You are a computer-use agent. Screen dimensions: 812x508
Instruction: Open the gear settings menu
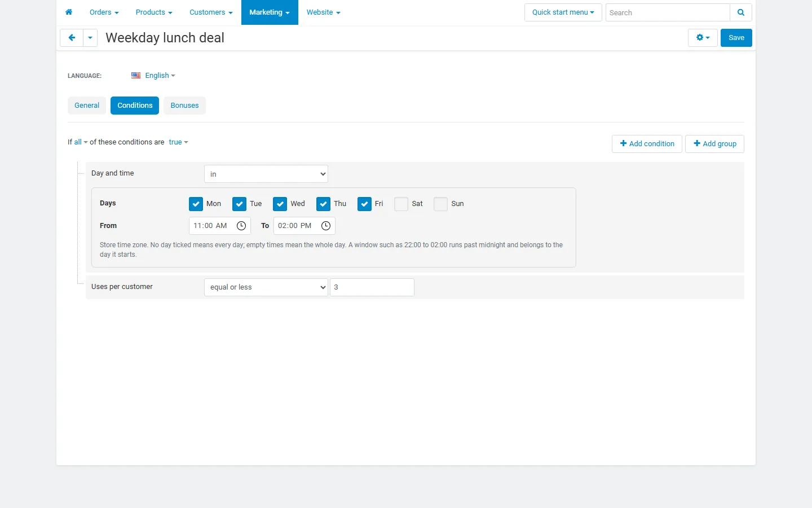pos(703,38)
